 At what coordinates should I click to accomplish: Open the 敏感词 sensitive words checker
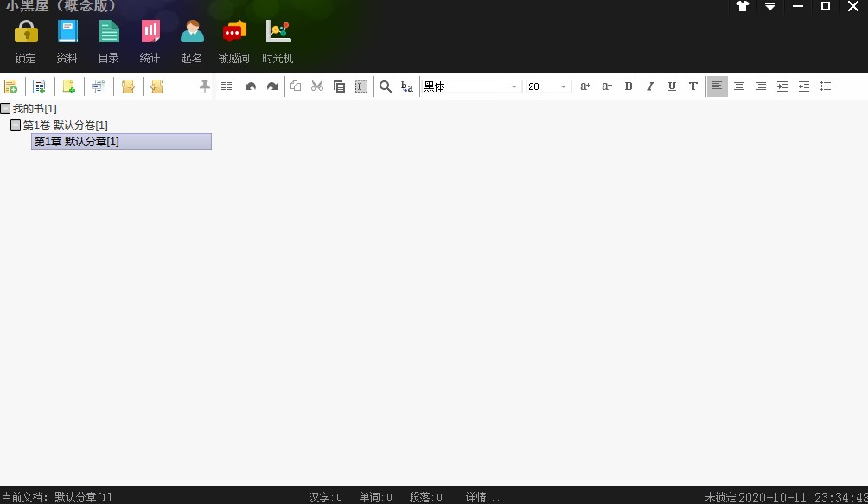[x=233, y=41]
